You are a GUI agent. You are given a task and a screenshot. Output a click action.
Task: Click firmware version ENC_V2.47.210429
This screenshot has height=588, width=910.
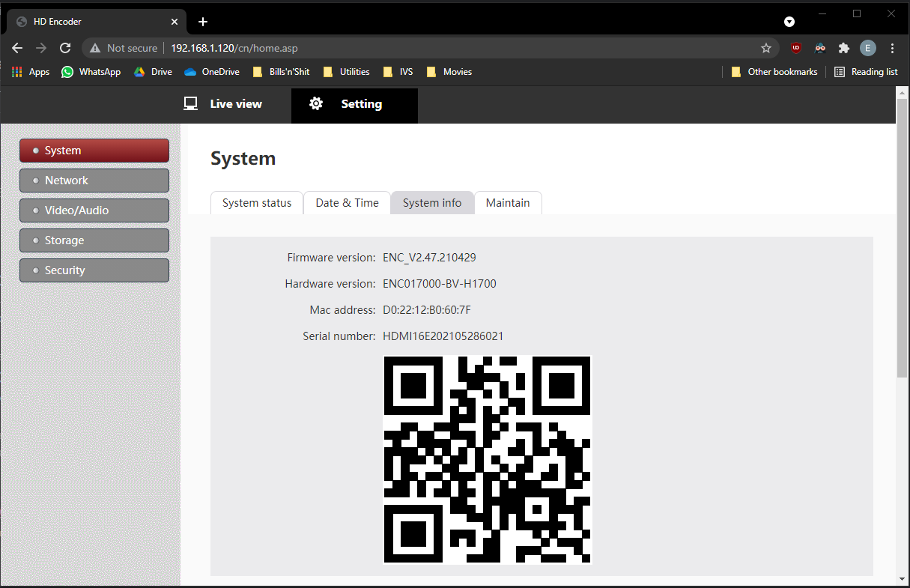click(429, 258)
